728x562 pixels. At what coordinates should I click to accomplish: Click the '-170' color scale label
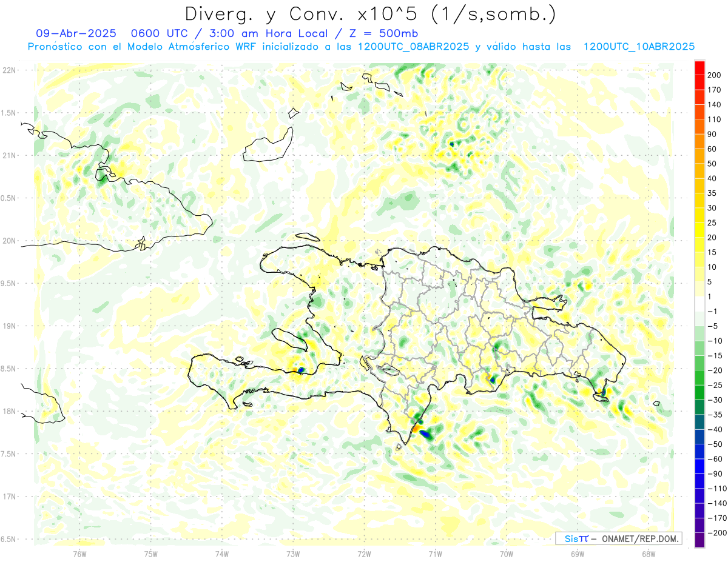(x=716, y=518)
